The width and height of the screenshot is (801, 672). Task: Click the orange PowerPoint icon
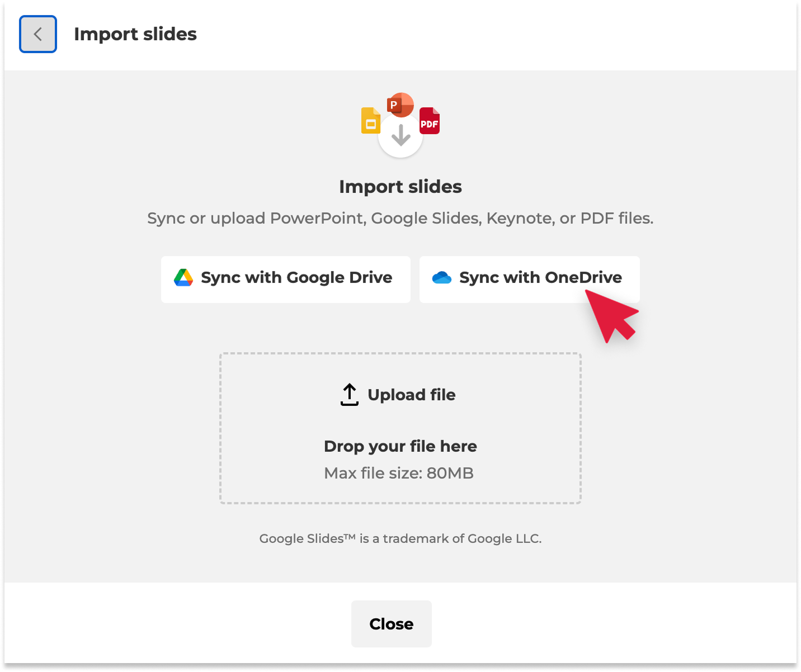click(400, 105)
